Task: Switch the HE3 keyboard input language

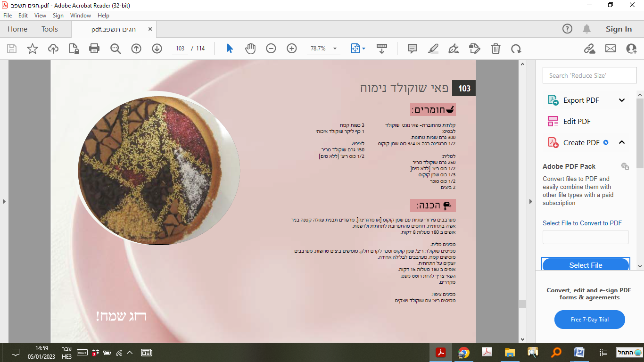Action: [66, 353]
